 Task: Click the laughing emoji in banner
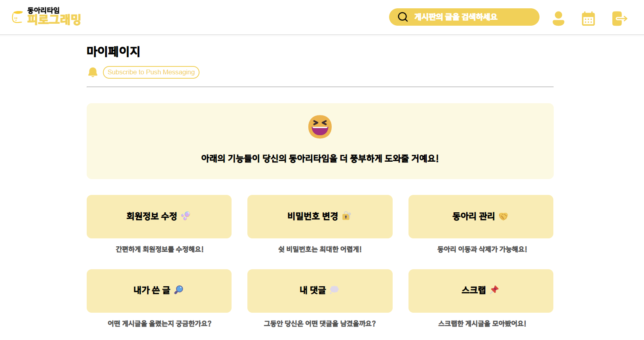(320, 127)
